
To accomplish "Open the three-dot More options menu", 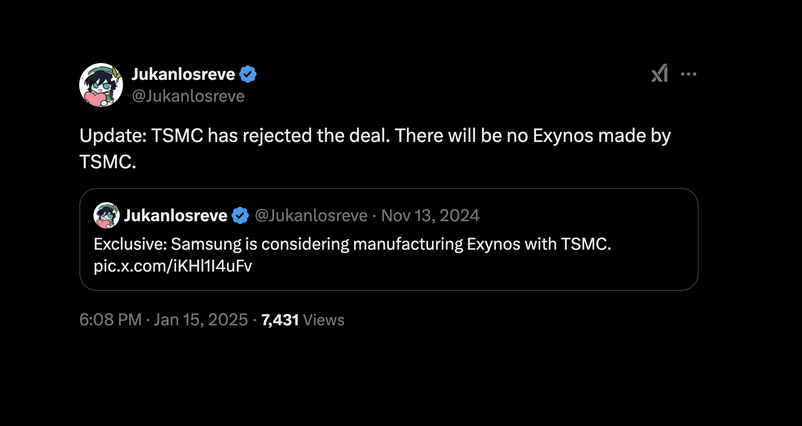I will coord(688,74).
